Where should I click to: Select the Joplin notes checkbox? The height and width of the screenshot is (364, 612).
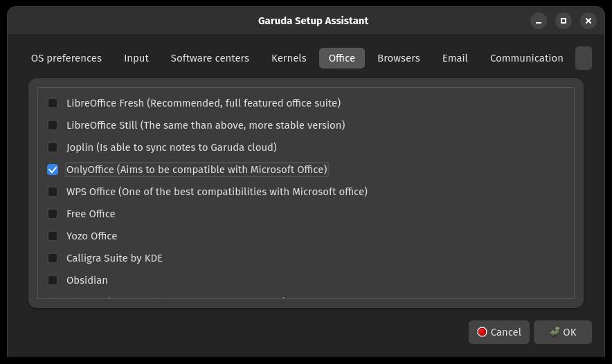pyautogui.click(x=53, y=147)
